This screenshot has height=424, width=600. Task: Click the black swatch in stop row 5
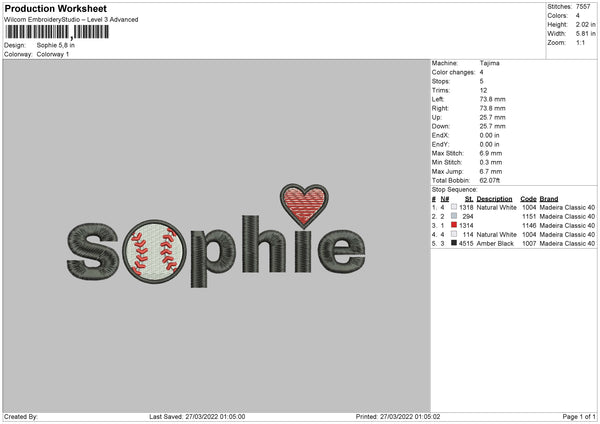coord(454,243)
